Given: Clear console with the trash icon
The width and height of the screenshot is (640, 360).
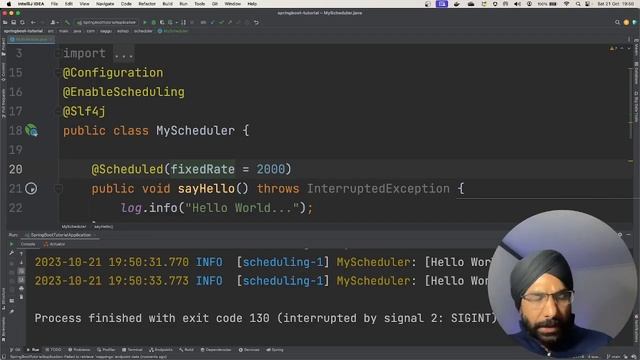Looking at the screenshot, I should [21, 297].
